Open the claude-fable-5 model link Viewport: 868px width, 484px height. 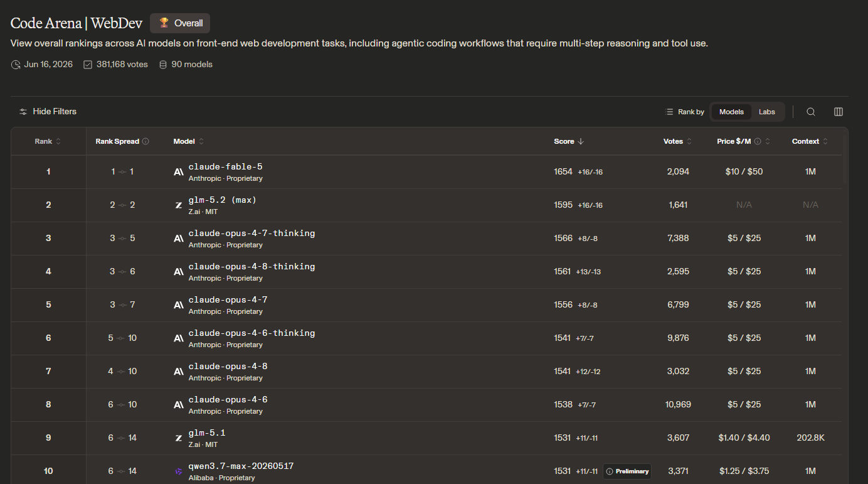click(226, 167)
